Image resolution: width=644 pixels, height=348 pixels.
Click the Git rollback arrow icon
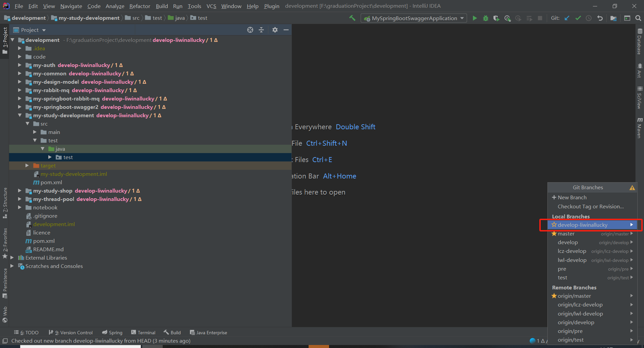click(600, 18)
